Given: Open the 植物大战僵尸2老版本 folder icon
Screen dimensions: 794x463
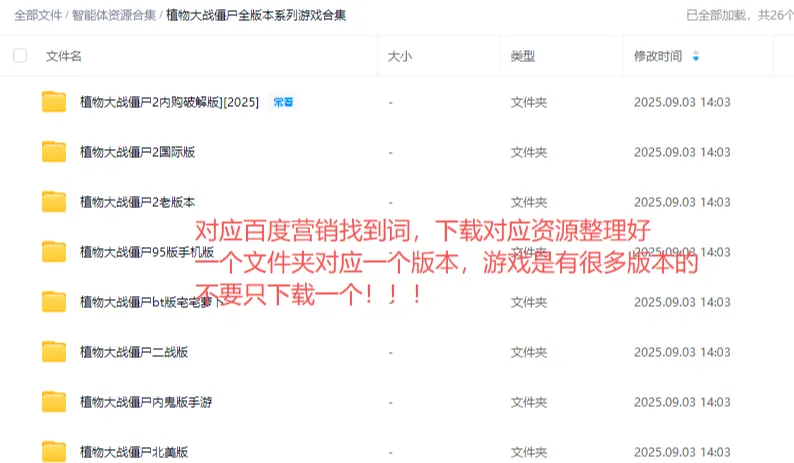Looking at the screenshot, I should 54,202.
